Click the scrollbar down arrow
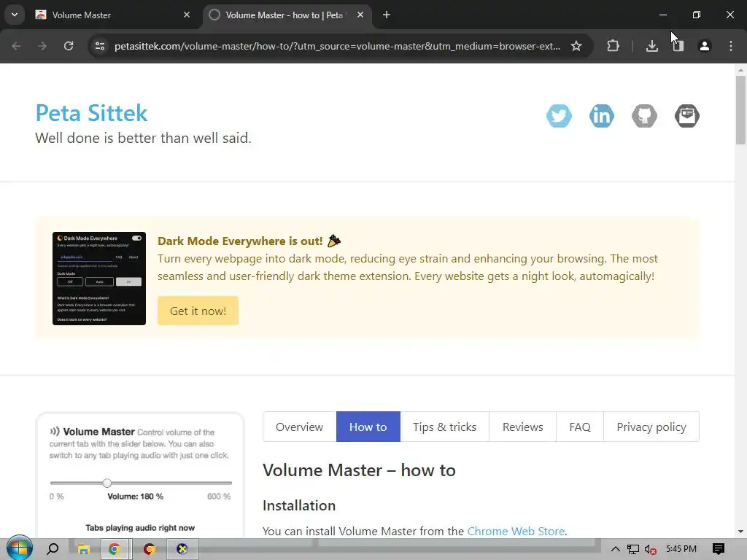The image size is (747, 560). pyautogui.click(x=740, y=532)
